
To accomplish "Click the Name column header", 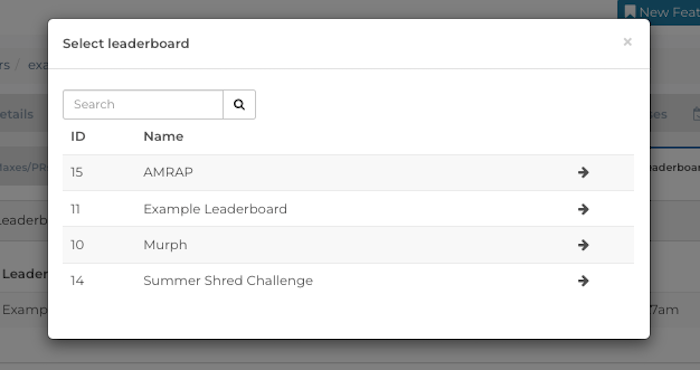I will coord(163,137).
